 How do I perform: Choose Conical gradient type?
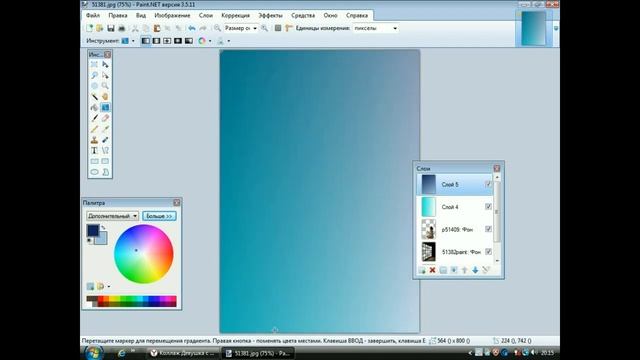pos(189,41)
